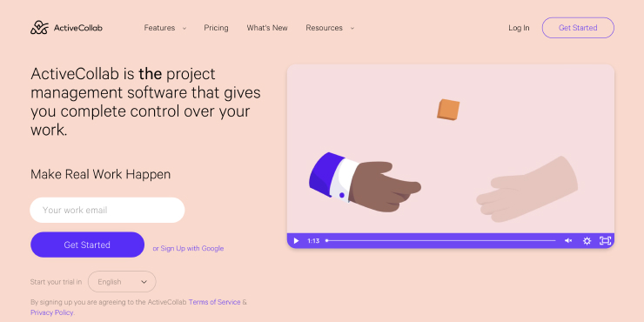The height and width of the screenshot is (322, 644).
Task: Focus the Your work email field
Action: pyautogui.click(x=107, y=210)
